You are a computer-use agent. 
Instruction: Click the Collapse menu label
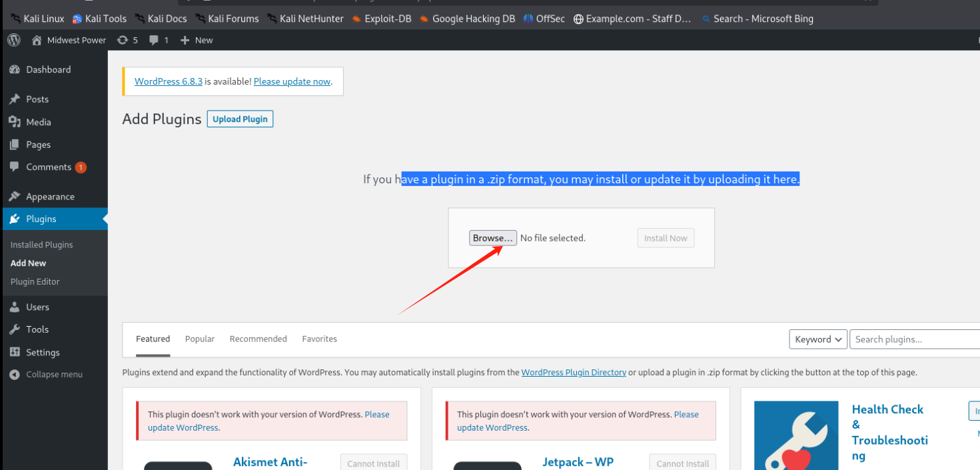click(x=55, y=375)
